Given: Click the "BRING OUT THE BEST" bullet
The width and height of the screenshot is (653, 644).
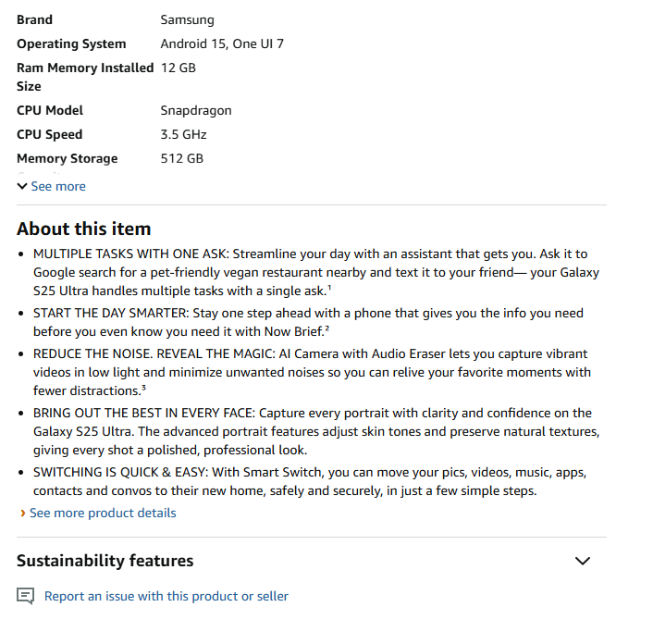Looking at the screenshot, I should tap(314, 431).
